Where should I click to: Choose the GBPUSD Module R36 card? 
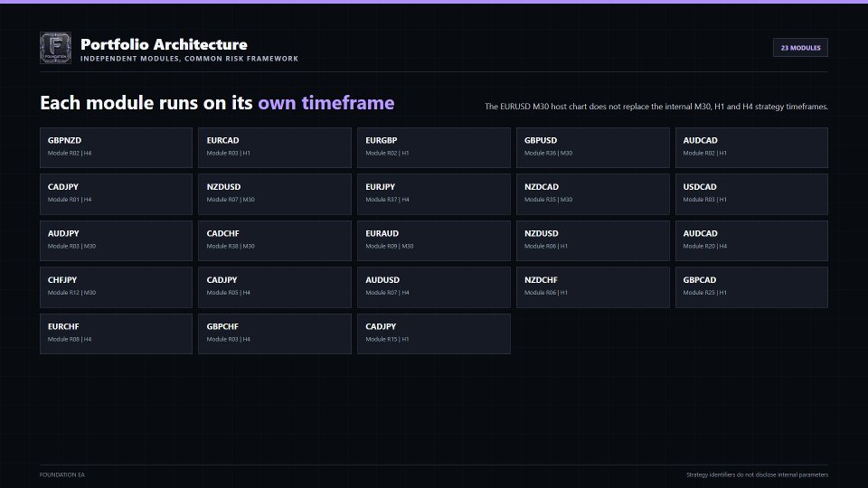click(x=593, y=147)
